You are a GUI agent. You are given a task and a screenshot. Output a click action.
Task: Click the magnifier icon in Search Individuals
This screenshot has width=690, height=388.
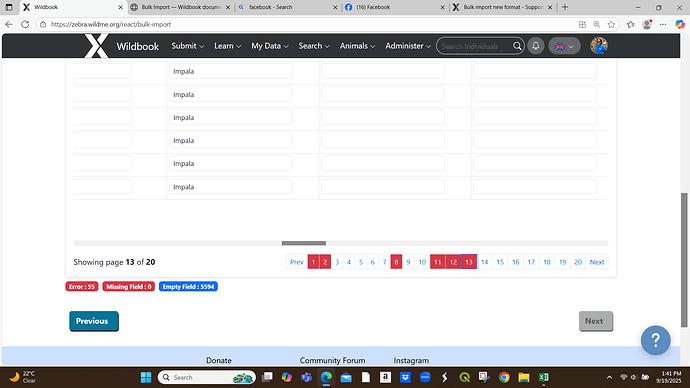(x=517, y=46)
